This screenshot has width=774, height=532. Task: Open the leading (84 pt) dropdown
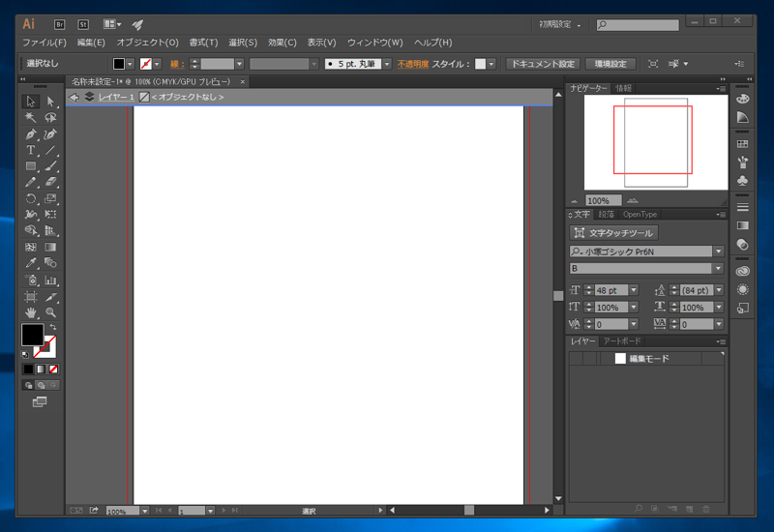click(x=719, y=290)
